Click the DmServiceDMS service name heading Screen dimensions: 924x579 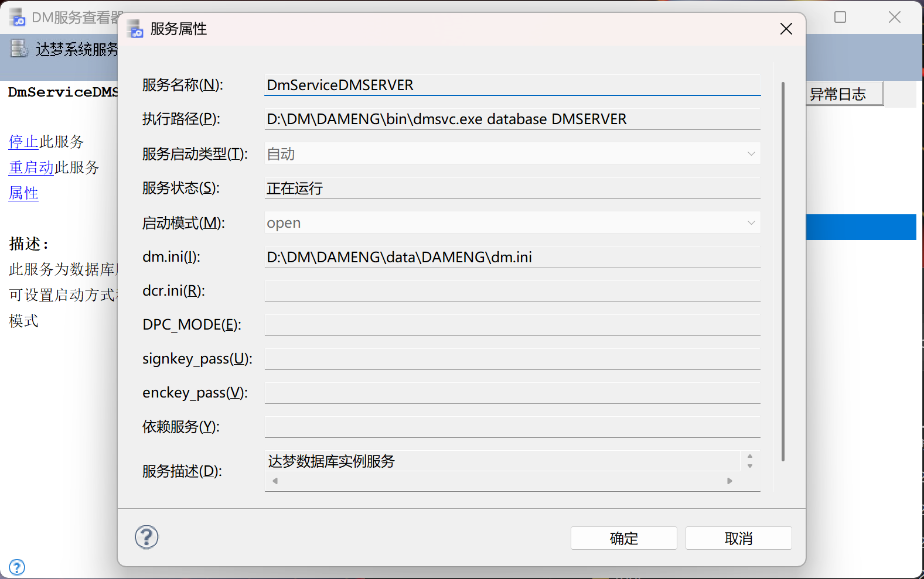pyautogui.click(x=63, y=92)
